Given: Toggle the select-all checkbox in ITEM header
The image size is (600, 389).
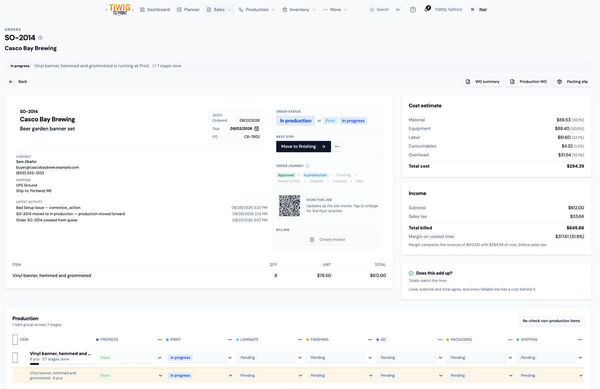Looking at the screenshot, I should (15, 339).
